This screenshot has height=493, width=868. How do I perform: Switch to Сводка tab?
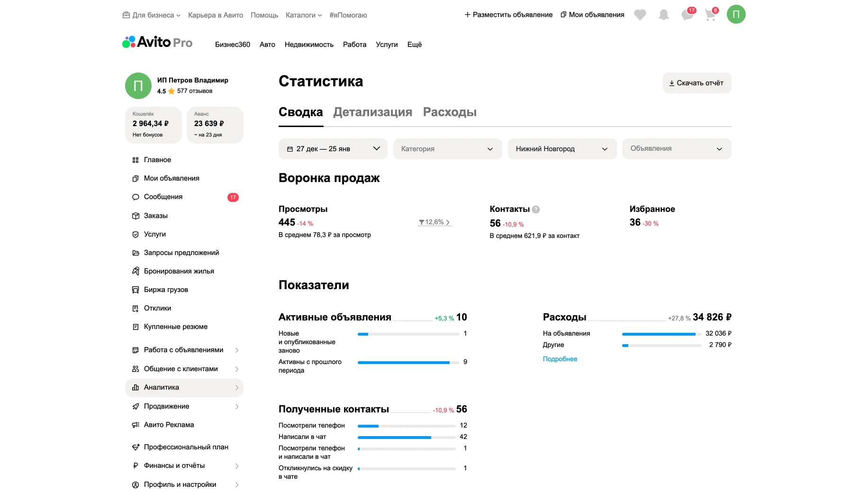click(x=301, y=112)
